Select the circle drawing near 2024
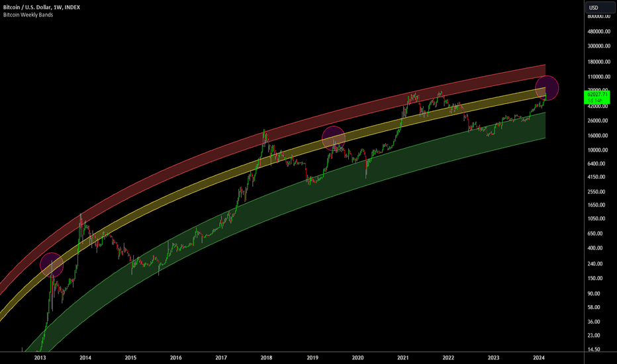 point(547,88)
